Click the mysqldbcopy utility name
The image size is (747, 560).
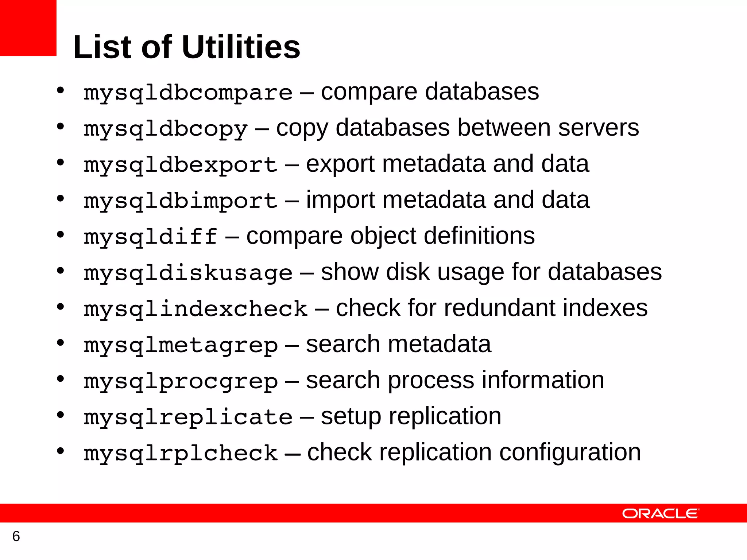click(166, 130)
